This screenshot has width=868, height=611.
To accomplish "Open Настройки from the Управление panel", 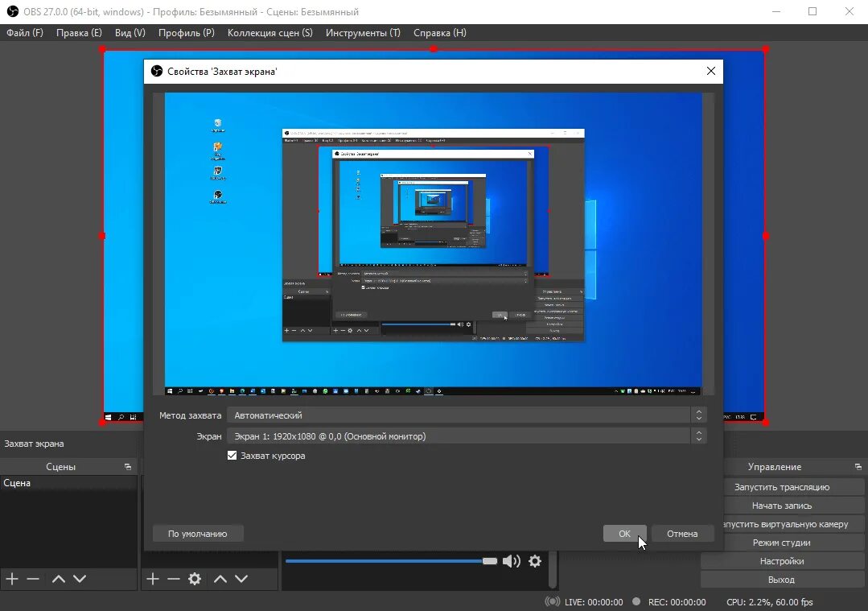I will [782, 561].
